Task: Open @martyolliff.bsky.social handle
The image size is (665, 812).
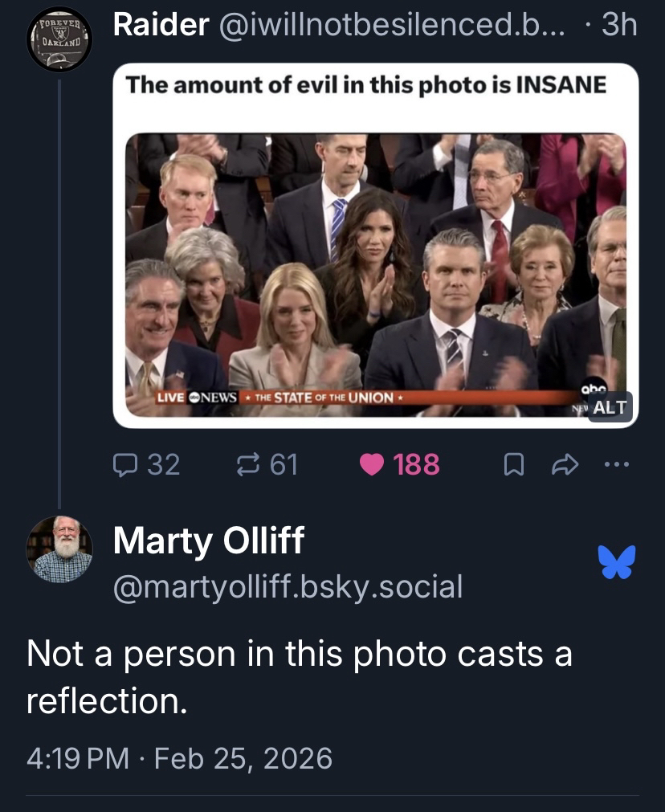Action: pyautogui.click(x=288, y=586)
